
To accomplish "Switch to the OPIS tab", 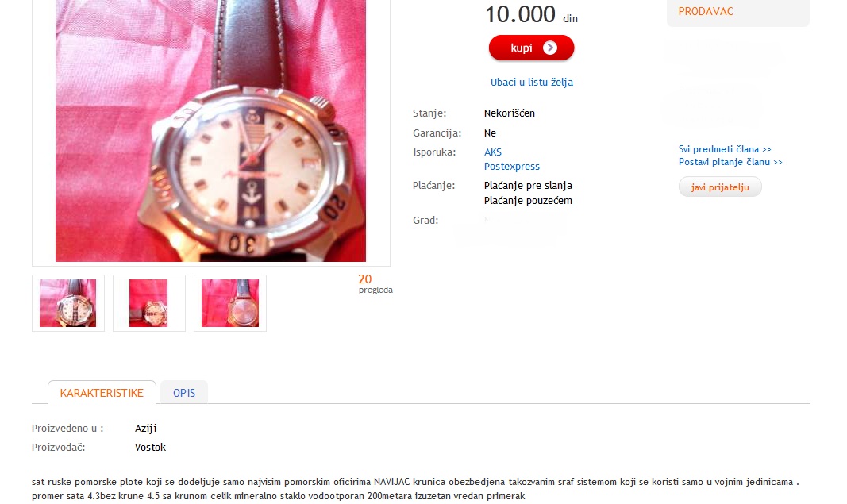I will click(x=184, y=393).
